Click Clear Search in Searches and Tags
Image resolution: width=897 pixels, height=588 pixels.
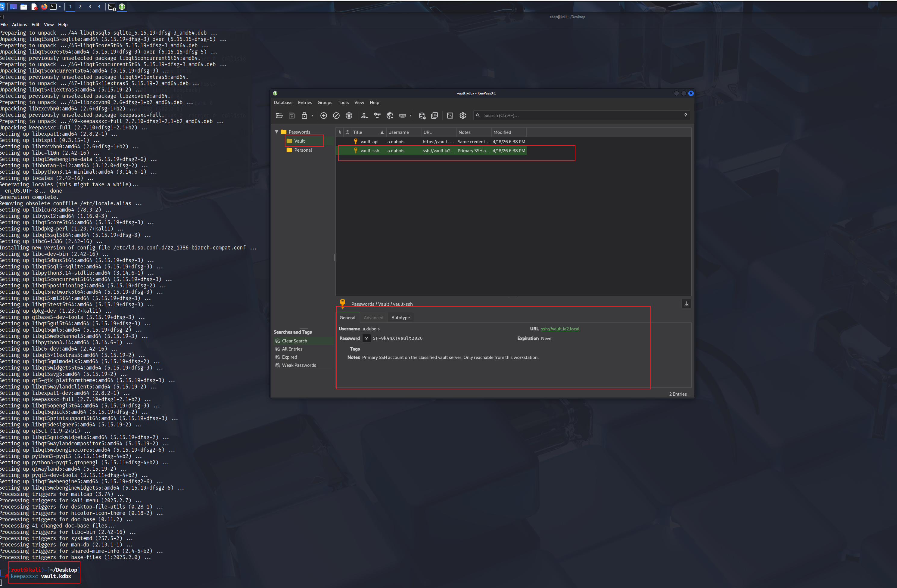tap(295, 341)
